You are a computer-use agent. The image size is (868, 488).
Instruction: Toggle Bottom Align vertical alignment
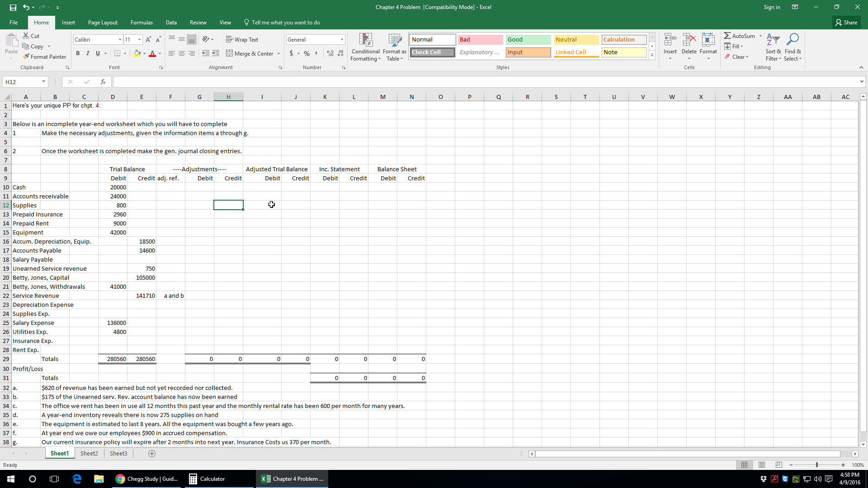tap(192, 39)
